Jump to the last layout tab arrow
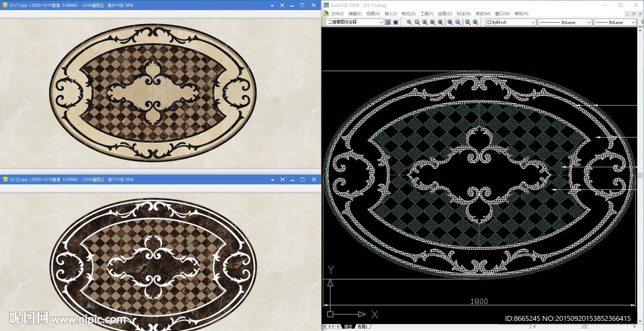Screen dimensions: 644x331 [338, 327]
